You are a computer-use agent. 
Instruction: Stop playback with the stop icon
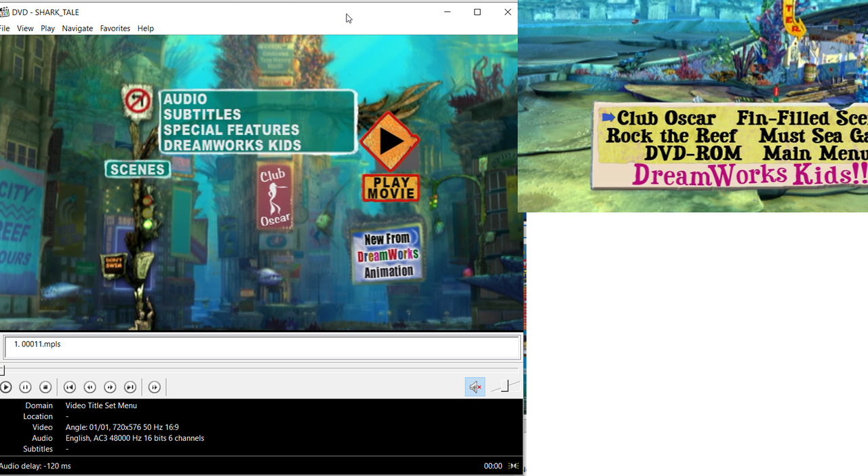pos(45,387)
